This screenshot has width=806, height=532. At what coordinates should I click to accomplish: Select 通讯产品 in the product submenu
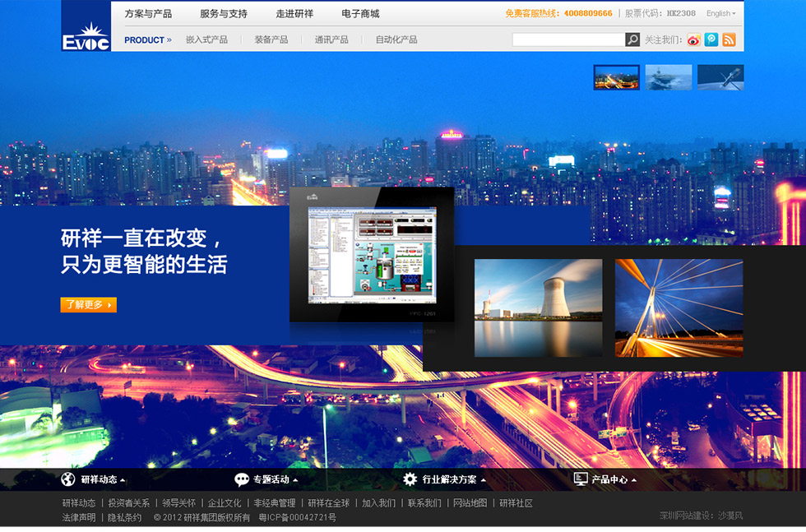331,39
